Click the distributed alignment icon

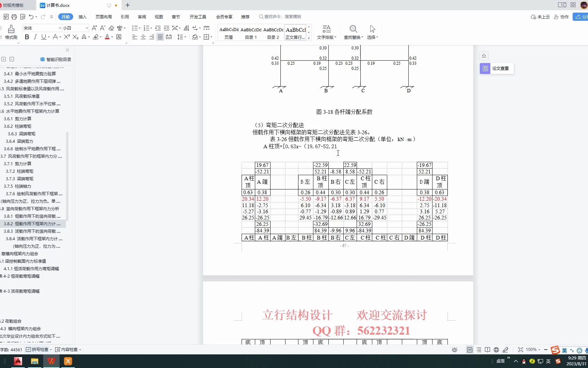(x=168, y=37)
